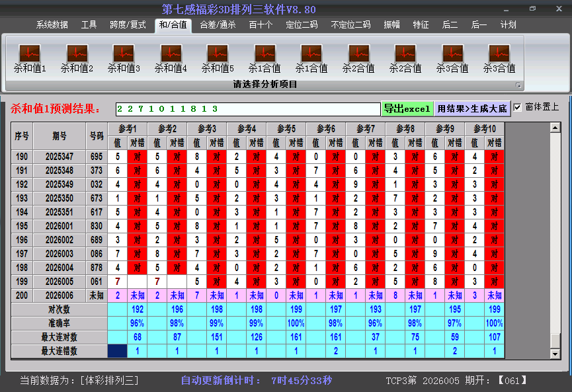Choose the 杀和值4 ribbon icon
The width and height of the screenshot is (572, 392).
coord(171,58)
